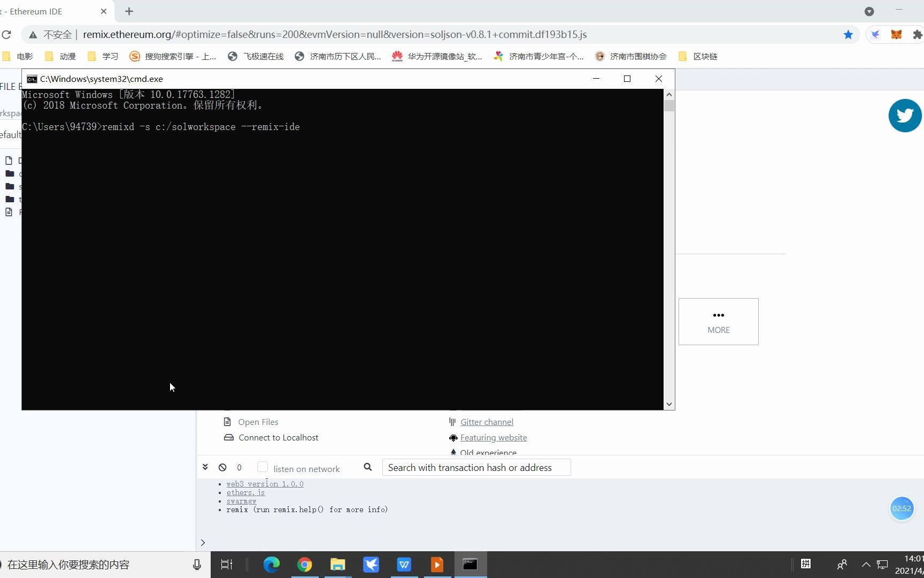The width and height of the screenshot is (924, 578).
Task: Click the cmd scrollbar down arrow
Action: 669,405
